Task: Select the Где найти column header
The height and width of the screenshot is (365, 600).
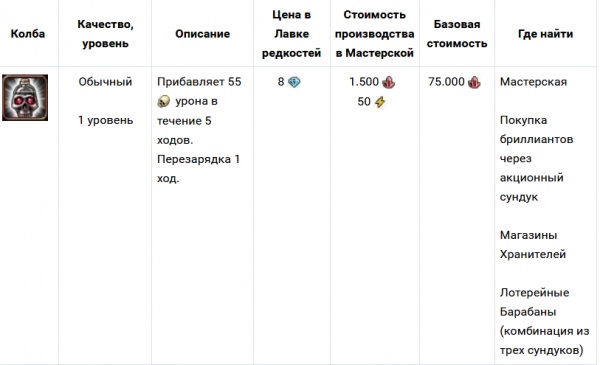Action: pos(546,34)
